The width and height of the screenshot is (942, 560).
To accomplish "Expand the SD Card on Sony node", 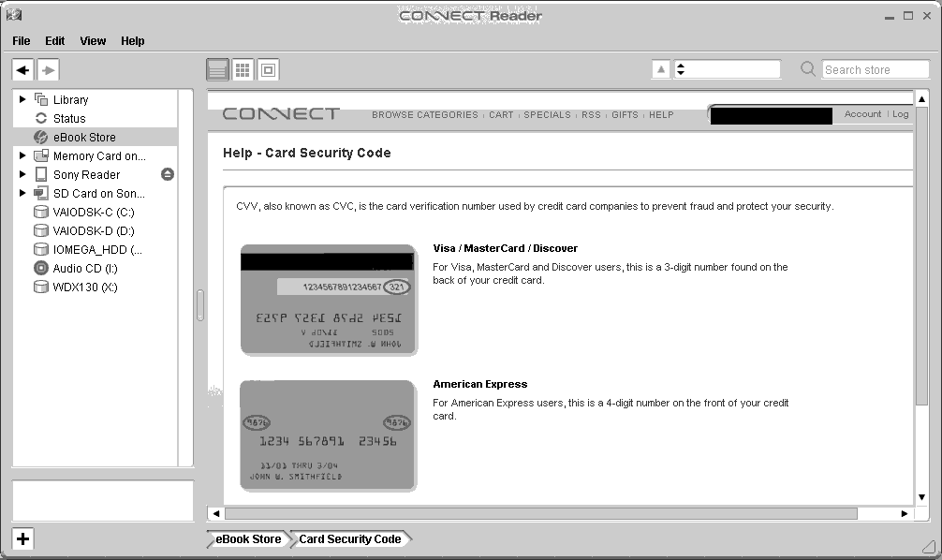I will coord(22,193).
